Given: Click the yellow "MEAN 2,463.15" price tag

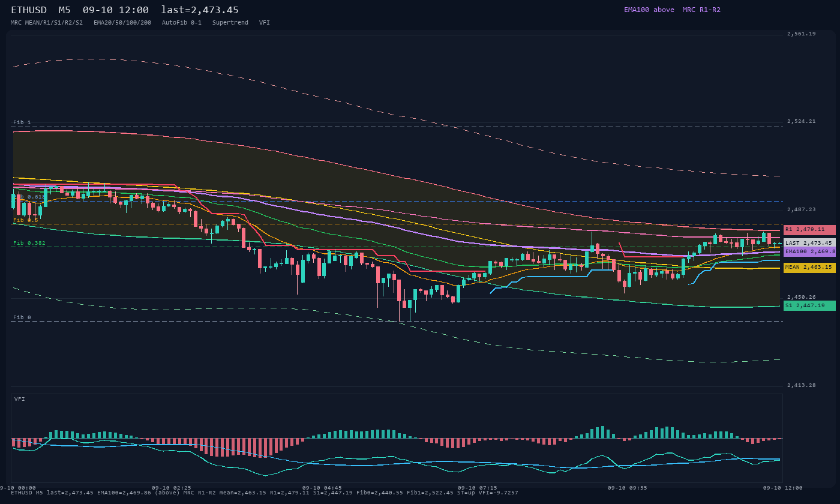Looking at the screenshot, I should pyautogui.click(x=809, y=268).
